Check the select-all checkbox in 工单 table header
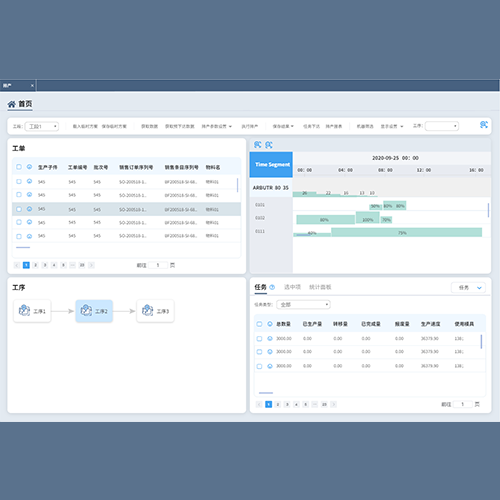This screenshot has height=500, width=500. 19,167
